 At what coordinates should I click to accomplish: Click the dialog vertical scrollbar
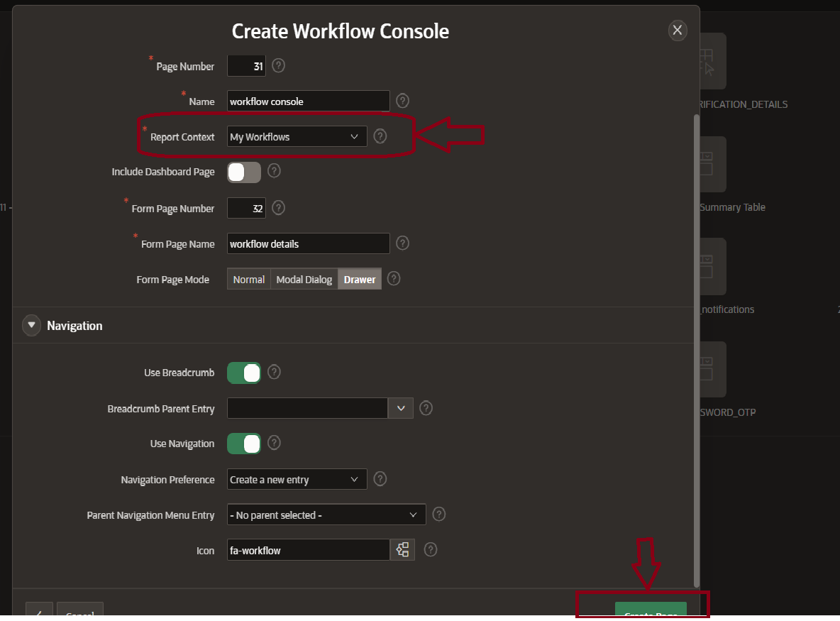pos(697,351)
